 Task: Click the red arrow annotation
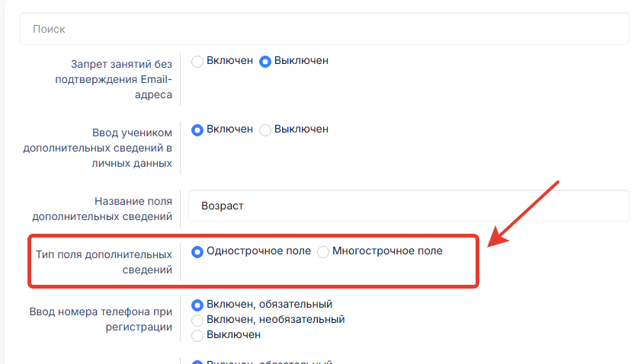pyautogui.click(x=526, y=213)
